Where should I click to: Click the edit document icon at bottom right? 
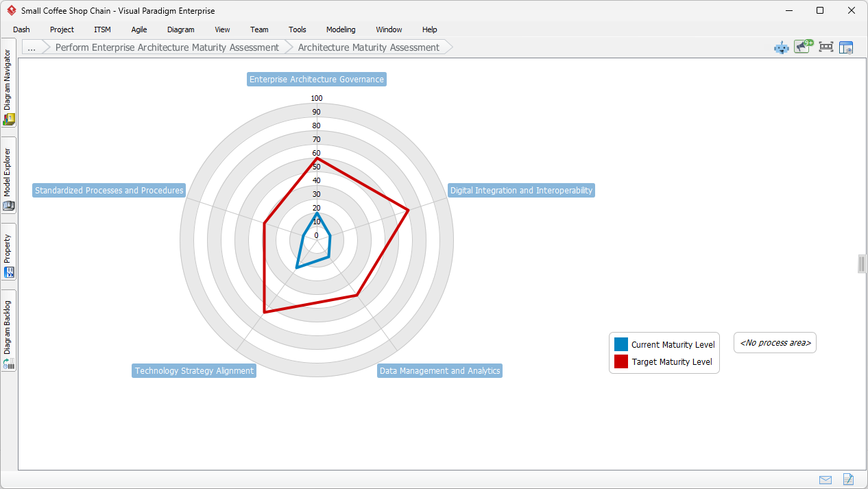[848, 479]
